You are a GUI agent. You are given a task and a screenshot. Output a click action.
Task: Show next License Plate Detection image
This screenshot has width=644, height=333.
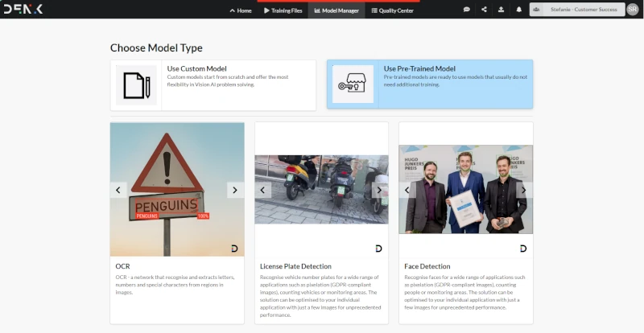point(378,190)
